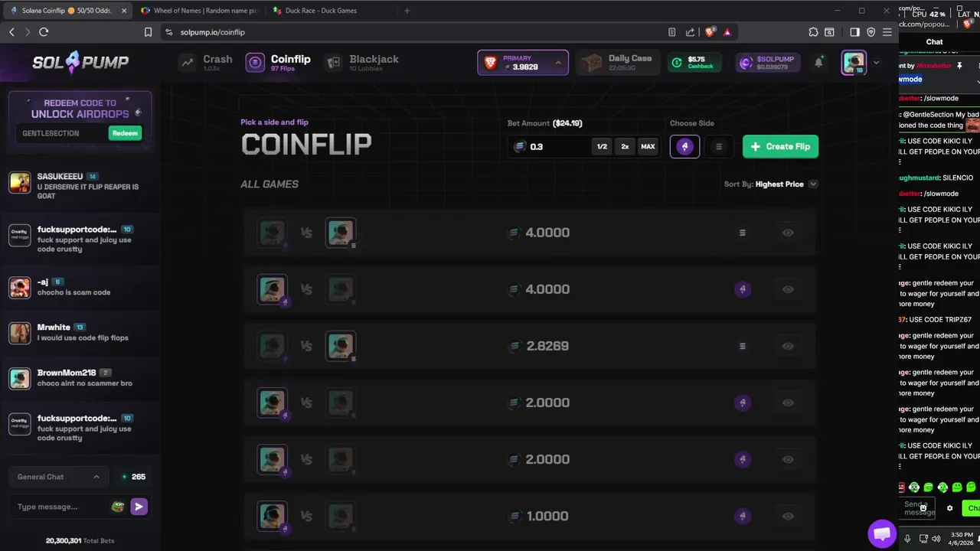Open the browser extensions puzzle icon

813,32
